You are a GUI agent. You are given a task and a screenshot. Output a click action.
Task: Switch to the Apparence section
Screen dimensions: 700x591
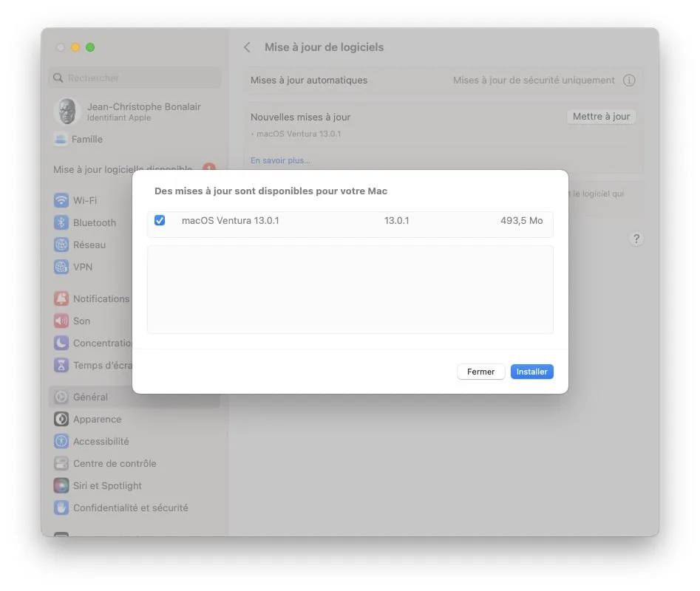click(61, 419)
